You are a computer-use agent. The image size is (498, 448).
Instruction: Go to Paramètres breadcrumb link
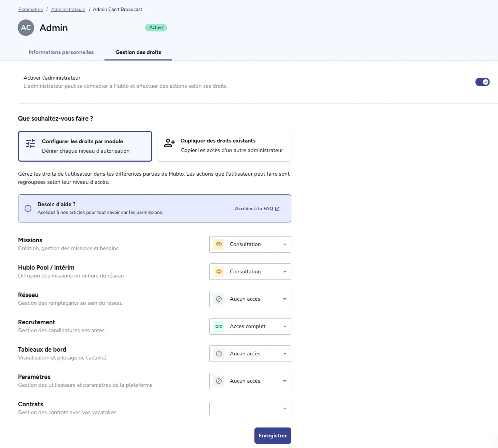point(31,9)
